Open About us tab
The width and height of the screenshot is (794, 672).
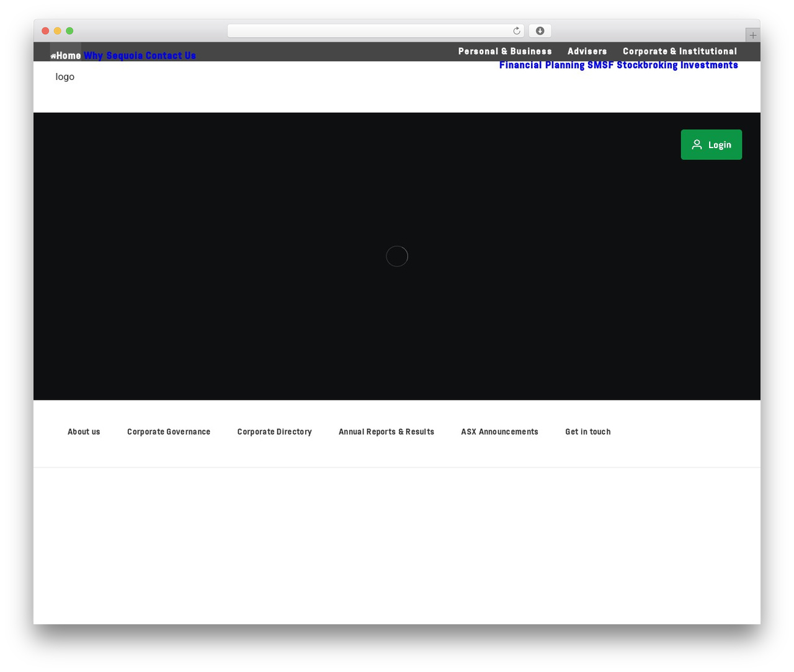click(x=84, y=432)
